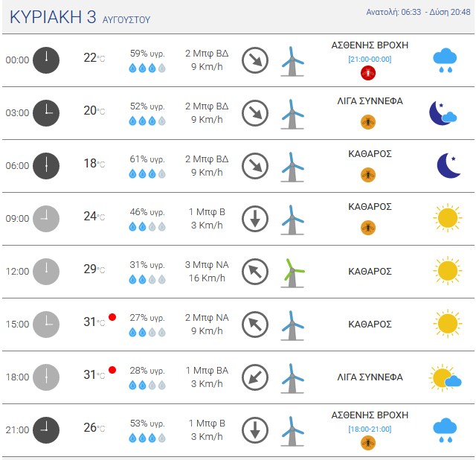Click the red heat dot beside 31°C at 18:00
Screen dimensions: 476x460
112,370
